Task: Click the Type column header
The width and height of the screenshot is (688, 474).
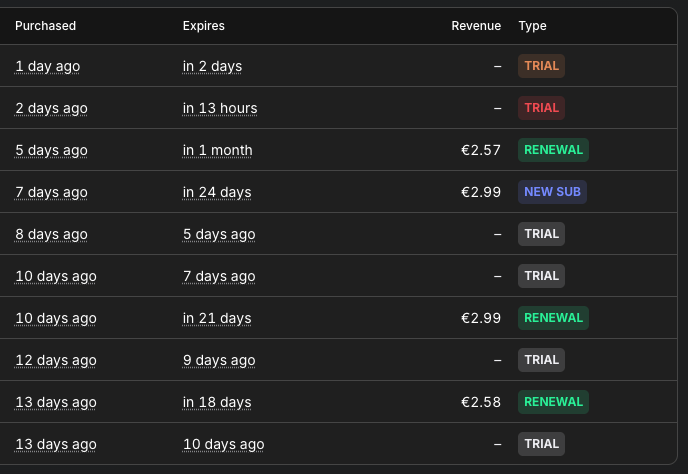Action: pyautogui.click(x=532, y=26)
